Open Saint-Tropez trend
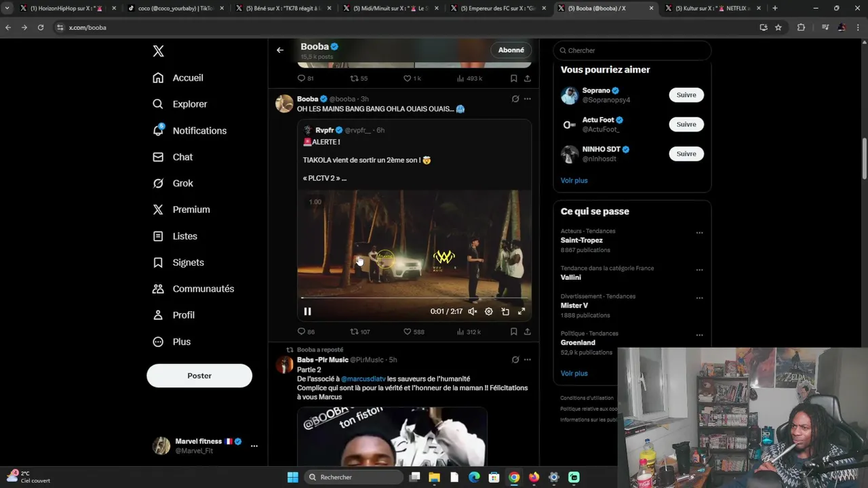868x488 pixels. point(581,241)
